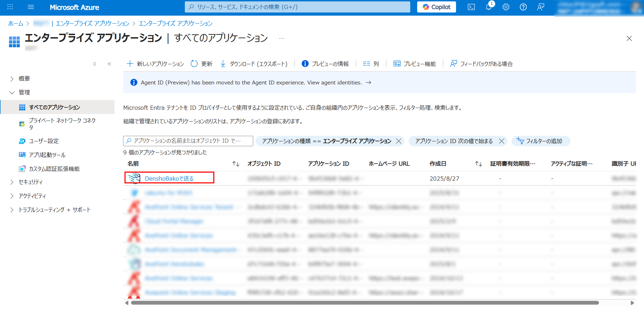
Task: Go to the ホーム breadcrumb
Action: pos(16,23)
